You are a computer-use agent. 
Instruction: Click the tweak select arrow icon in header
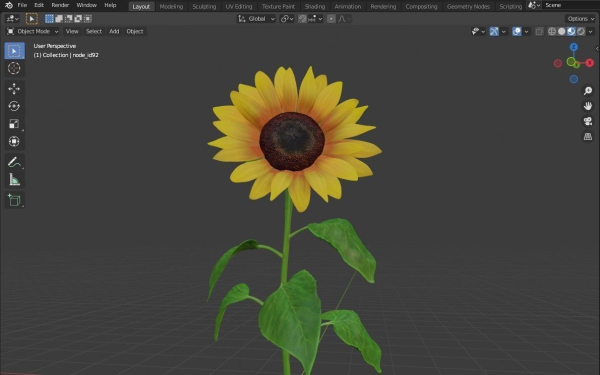coord(32,18)
